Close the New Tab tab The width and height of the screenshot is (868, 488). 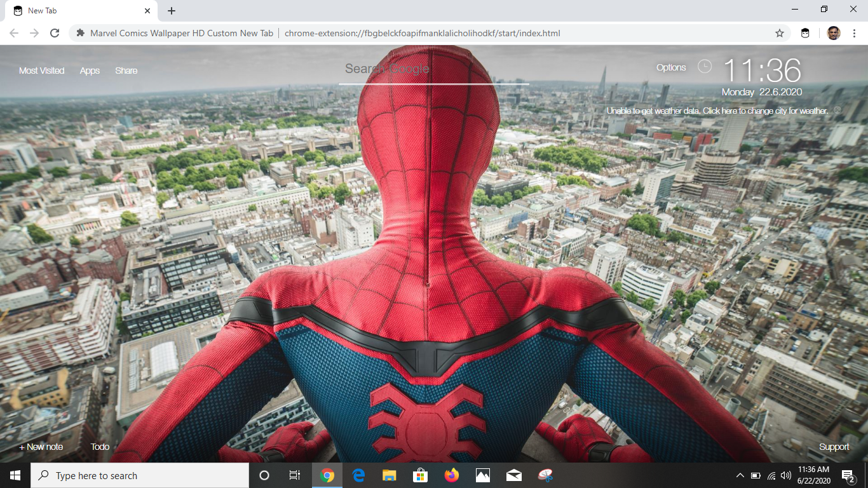click(147, 11)
